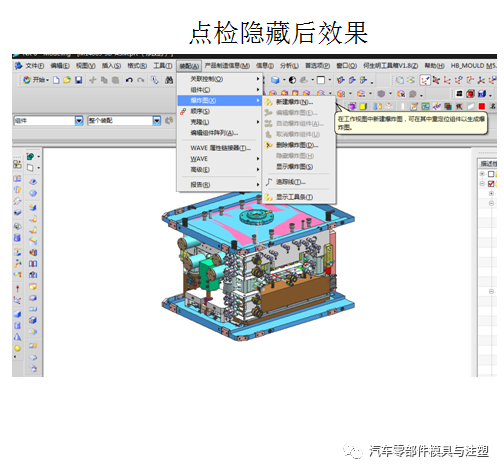Image resolution: width=504 pixels, height=473 pixels.
Task: Choose 顺序(S) in the assembly menu
Action: tap(219, 111)
